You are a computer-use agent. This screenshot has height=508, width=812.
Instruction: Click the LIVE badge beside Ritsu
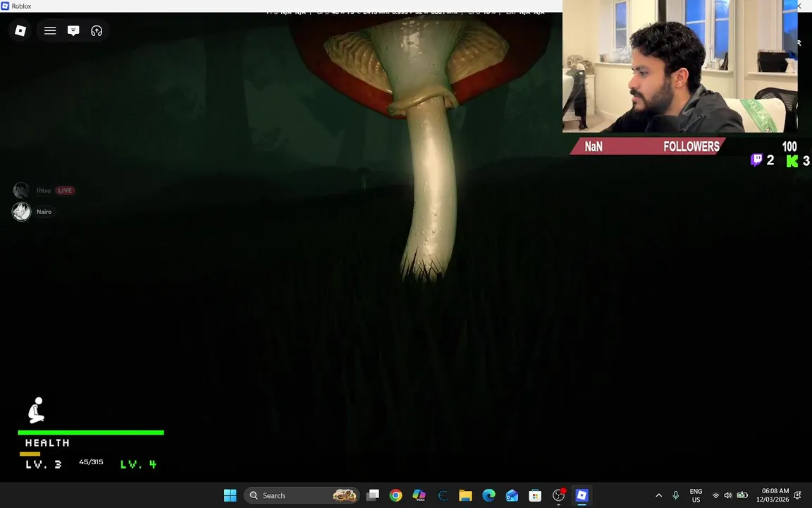66,190
